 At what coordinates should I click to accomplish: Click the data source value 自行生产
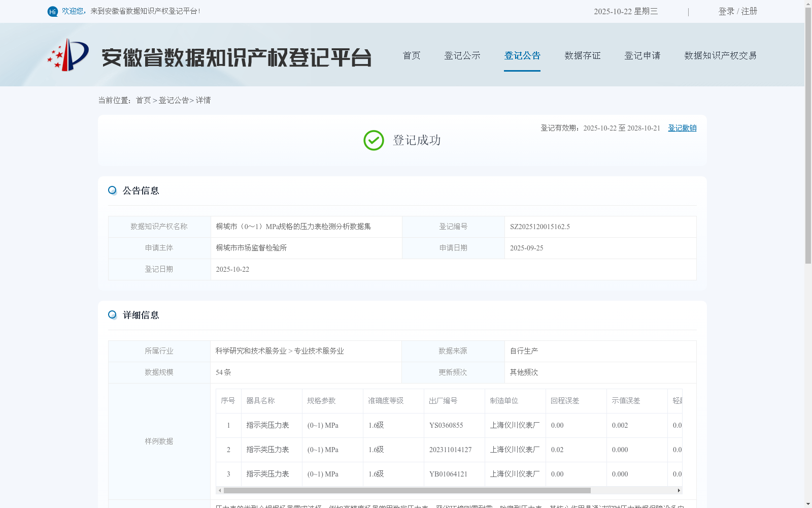pos(524,351)
